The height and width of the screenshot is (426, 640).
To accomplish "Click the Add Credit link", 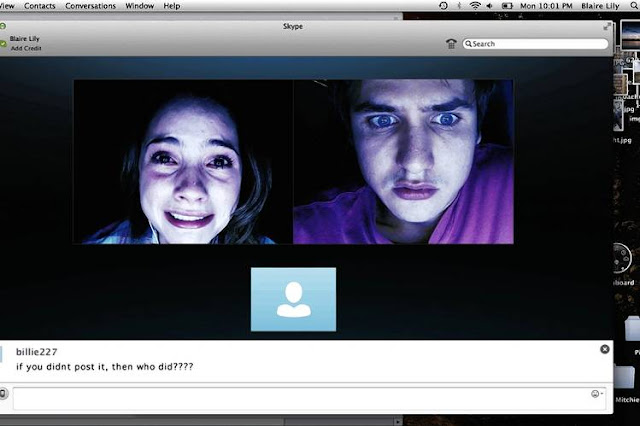I will [26, 48].
